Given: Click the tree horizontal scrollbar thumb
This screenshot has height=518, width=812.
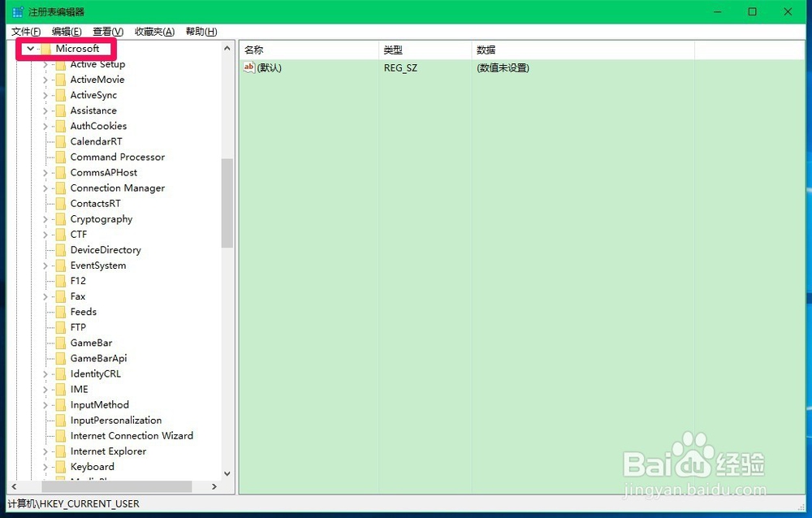Looking at the screenshot, I should tap(116, 487).
